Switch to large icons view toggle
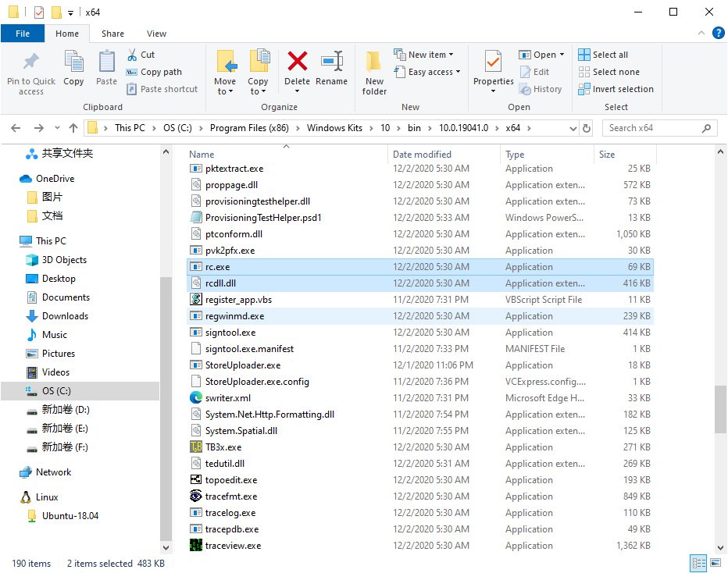 click(714, 563)
